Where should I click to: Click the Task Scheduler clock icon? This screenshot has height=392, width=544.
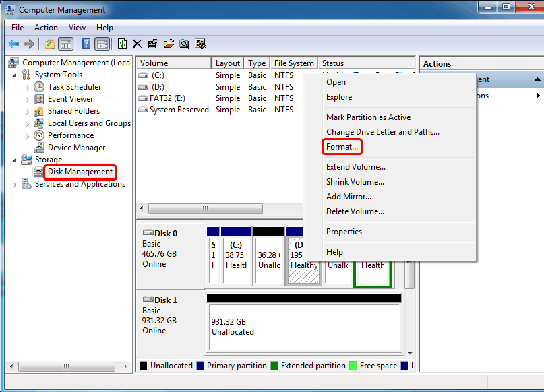click(x=39, y=87)
